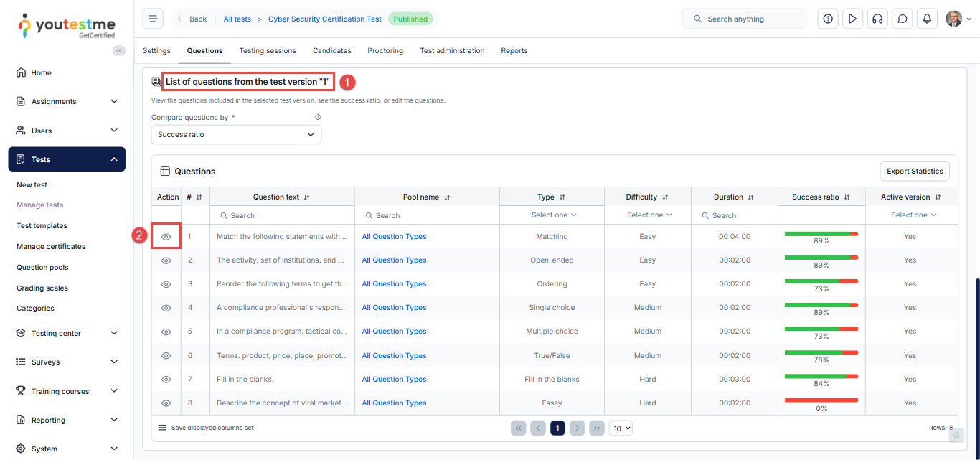The height and width of the screenshot is (460, 980).
Task: Preview question 1 with eye icon
Action: click(166, 237)
